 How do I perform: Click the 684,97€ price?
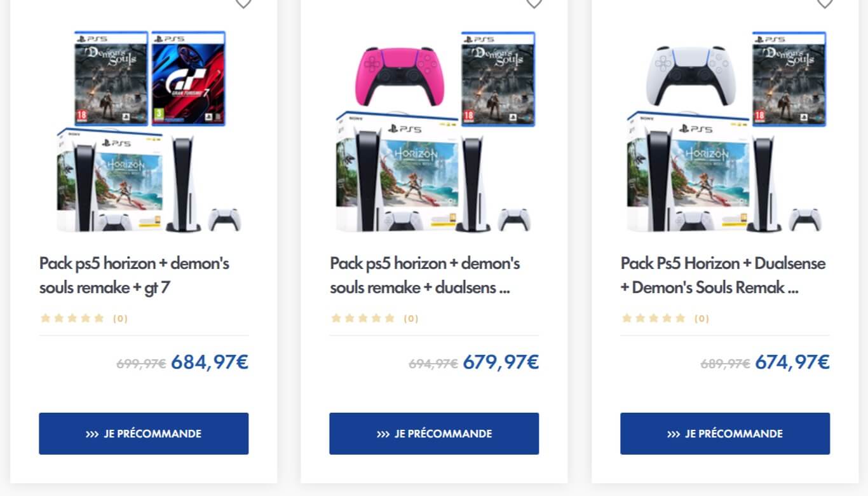point(210,362)
